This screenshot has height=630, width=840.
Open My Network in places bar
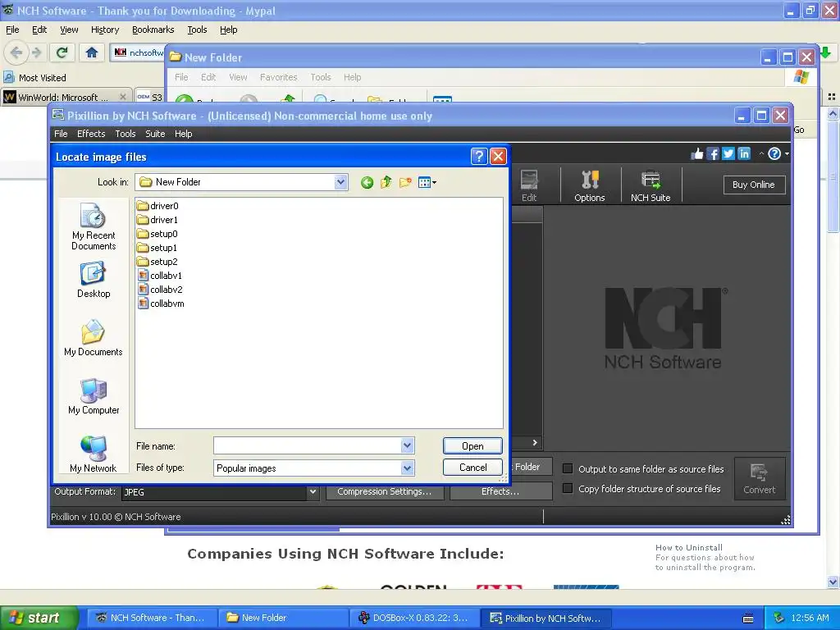pyautogui.click(x=94, y=454)
